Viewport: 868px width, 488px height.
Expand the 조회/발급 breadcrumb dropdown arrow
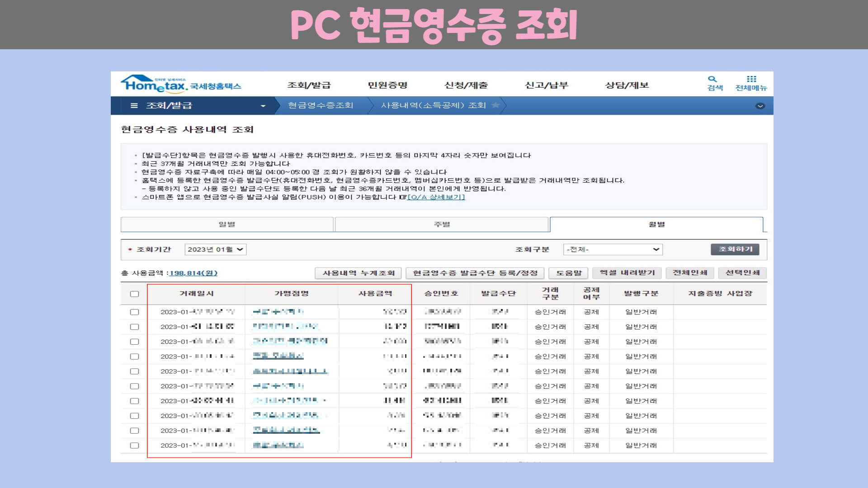(x=263, y=106)
